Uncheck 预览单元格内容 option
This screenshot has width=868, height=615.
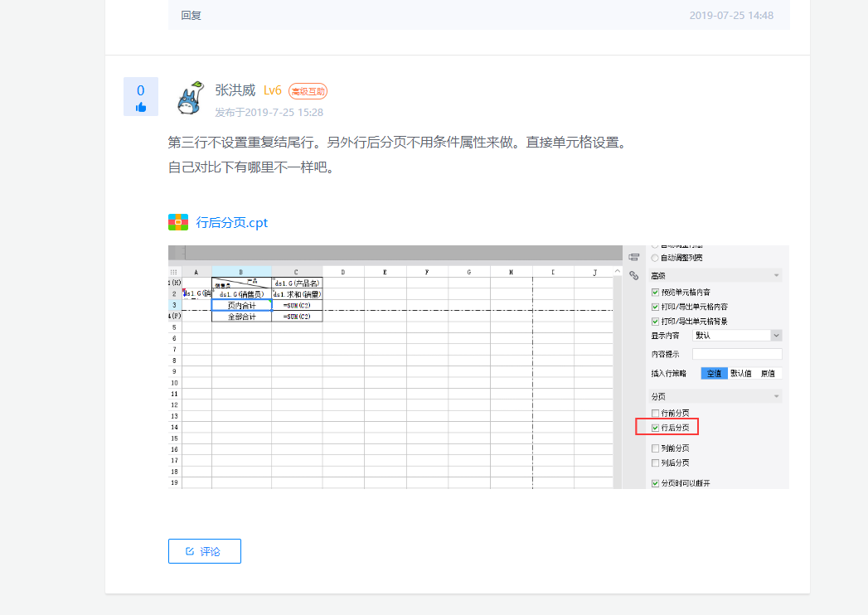(x=657, y=293)
